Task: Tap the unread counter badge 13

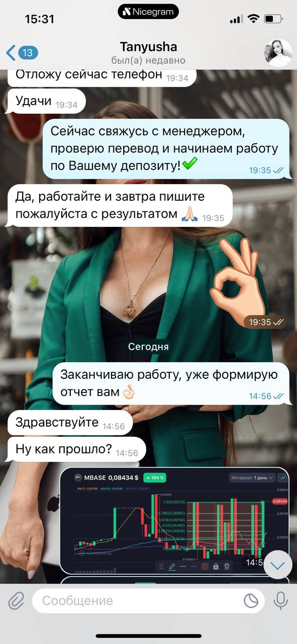Action: click(x=28, y=53)
